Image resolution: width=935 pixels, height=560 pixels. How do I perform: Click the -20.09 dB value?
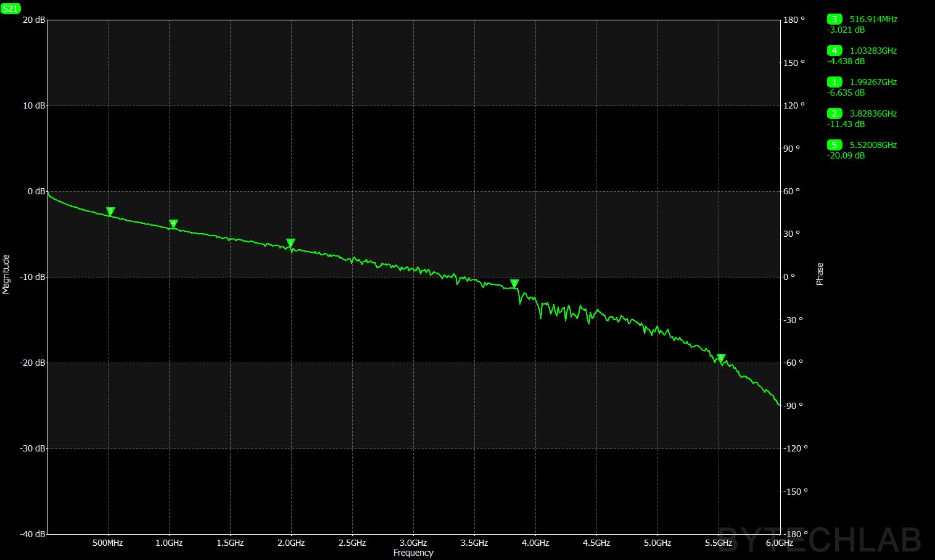(846, 155)
